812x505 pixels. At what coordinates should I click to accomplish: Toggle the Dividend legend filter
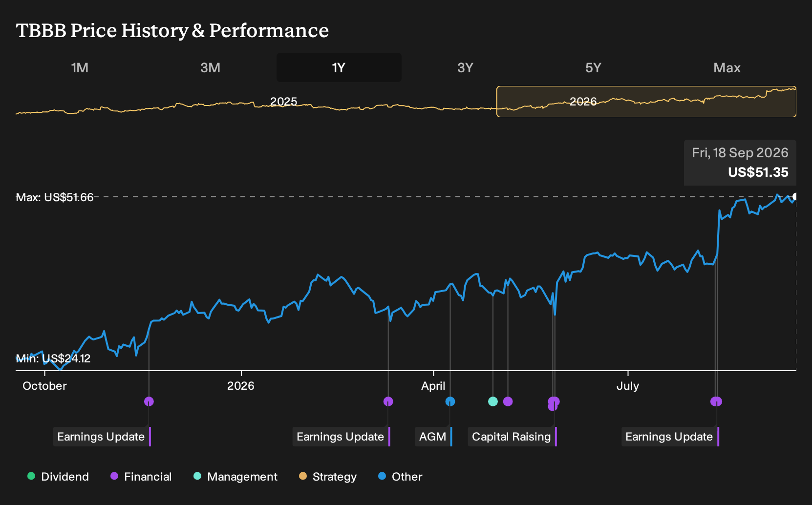[x=58, y=477]
